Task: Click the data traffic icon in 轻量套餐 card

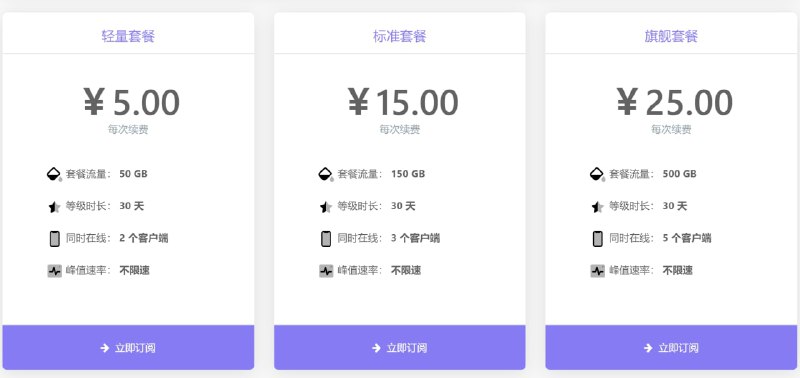Action: (54, 174)
